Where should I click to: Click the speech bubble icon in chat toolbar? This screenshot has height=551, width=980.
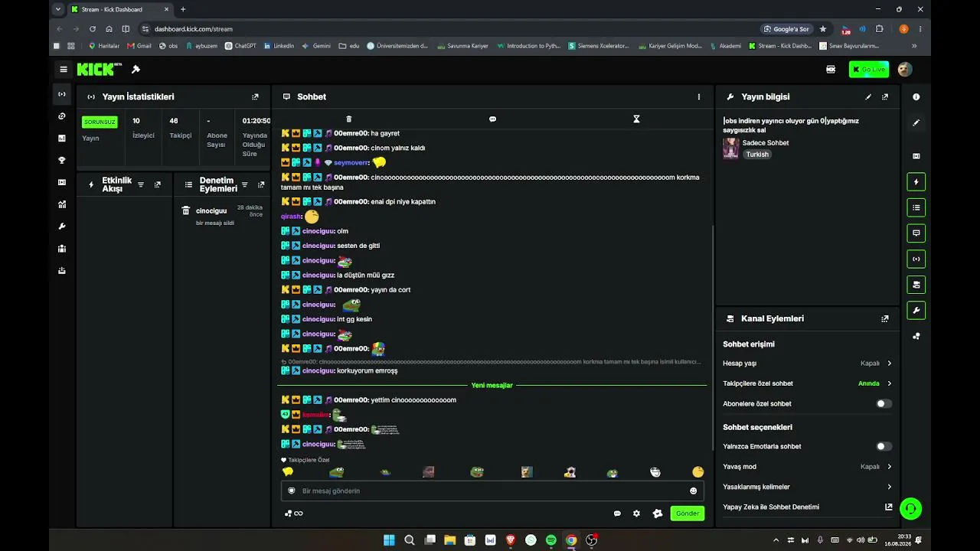coord(492,119)
